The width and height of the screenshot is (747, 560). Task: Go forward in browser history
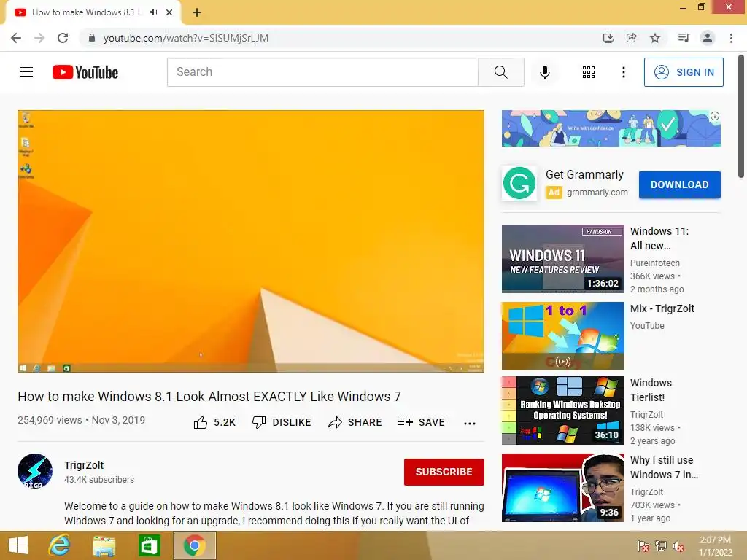point(39,38)
